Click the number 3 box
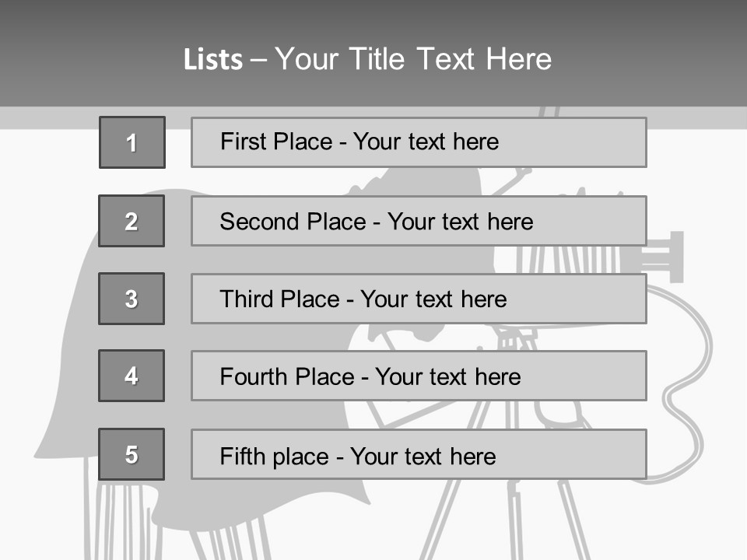 (132, 299)
